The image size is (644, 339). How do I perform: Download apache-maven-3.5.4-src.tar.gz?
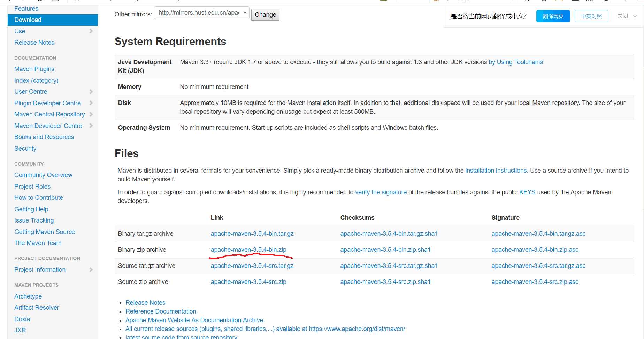coord(252,266)
